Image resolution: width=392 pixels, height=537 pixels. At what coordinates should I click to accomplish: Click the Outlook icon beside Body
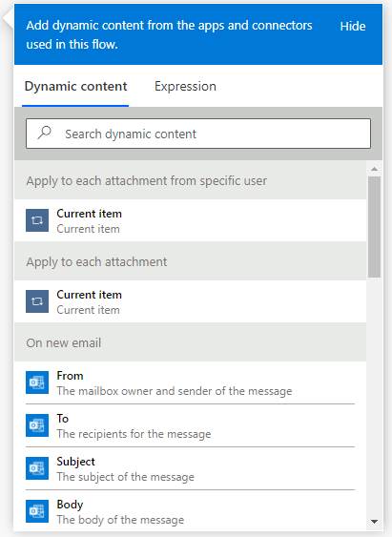click(x=37, y=511)
